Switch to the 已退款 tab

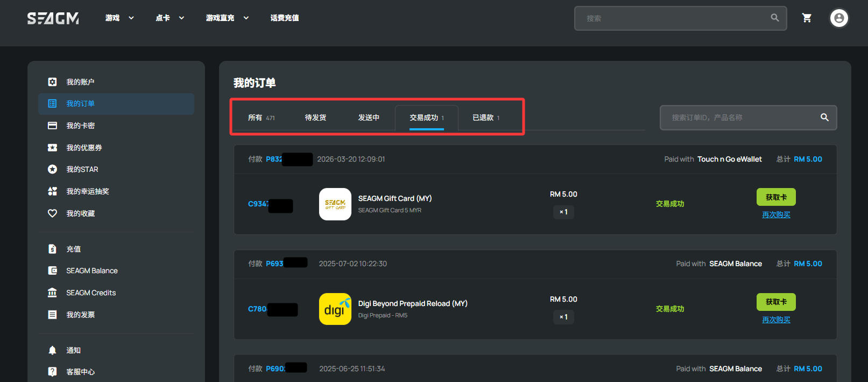(486, 117)
